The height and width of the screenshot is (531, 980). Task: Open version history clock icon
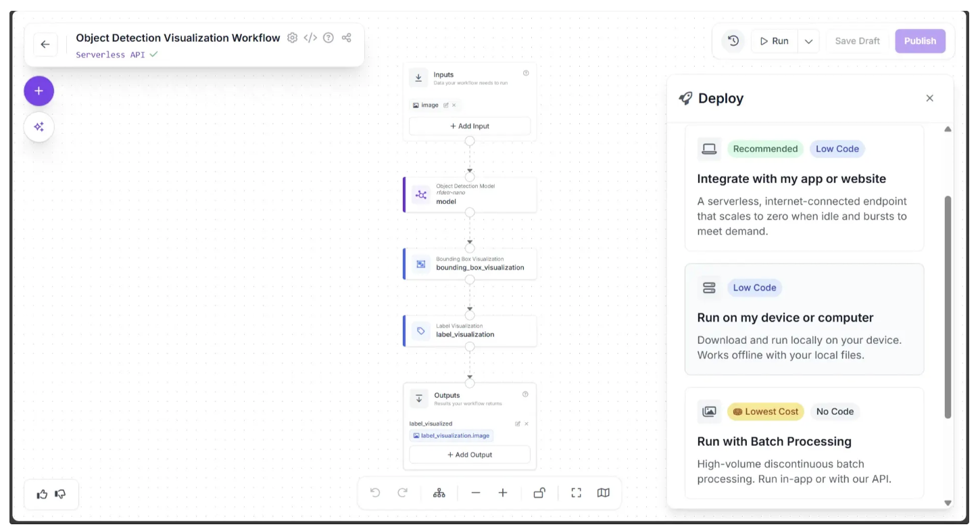pos(733,41)
